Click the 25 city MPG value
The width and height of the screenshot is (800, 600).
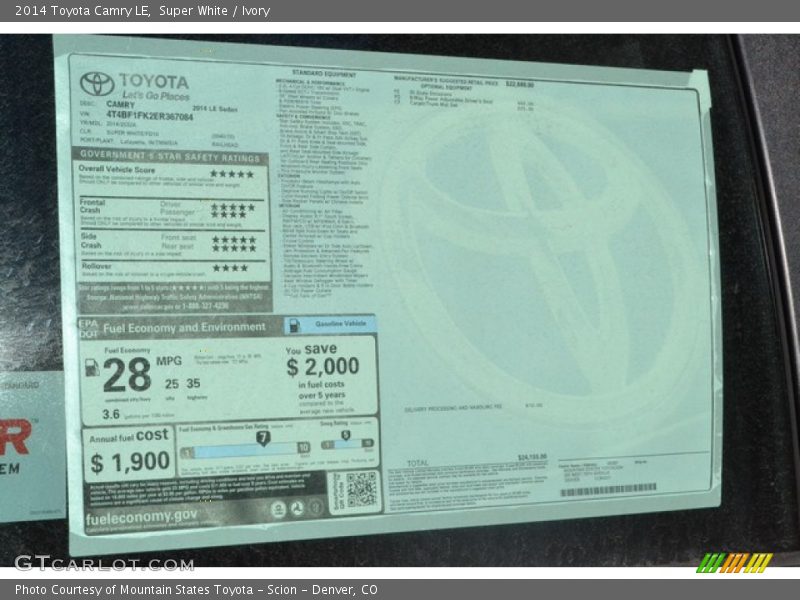coord(172,384)
